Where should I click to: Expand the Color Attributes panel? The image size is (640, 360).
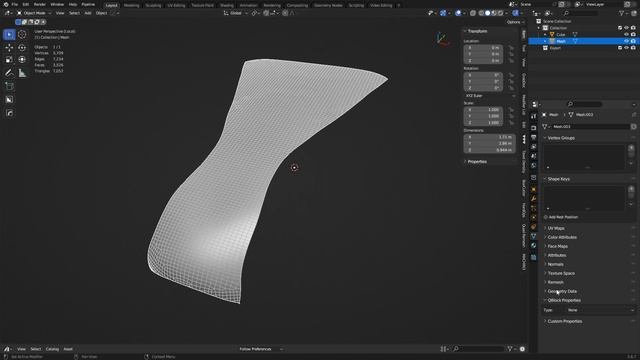562,237
